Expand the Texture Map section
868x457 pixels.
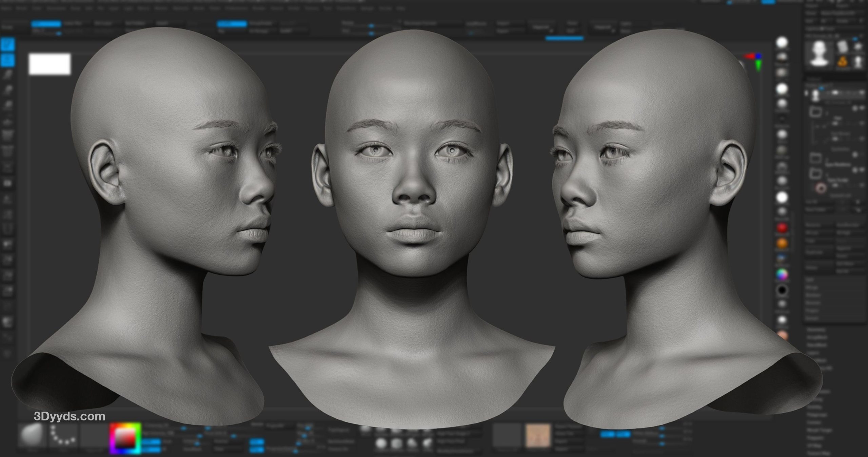[818, 453]
